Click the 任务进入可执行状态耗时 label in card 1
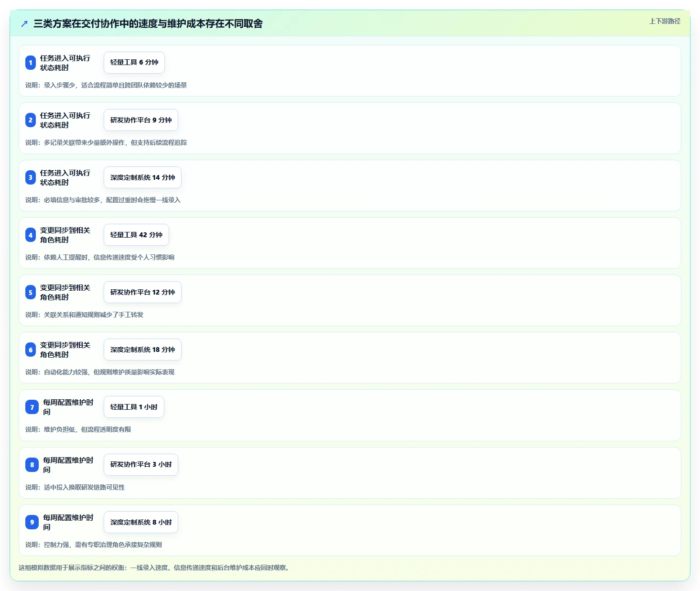 coord(65,63)
